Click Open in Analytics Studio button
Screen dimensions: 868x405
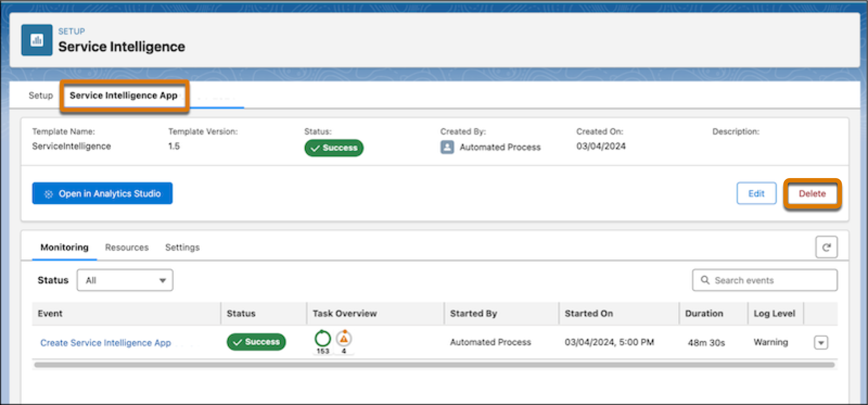[x=102, y=193]
